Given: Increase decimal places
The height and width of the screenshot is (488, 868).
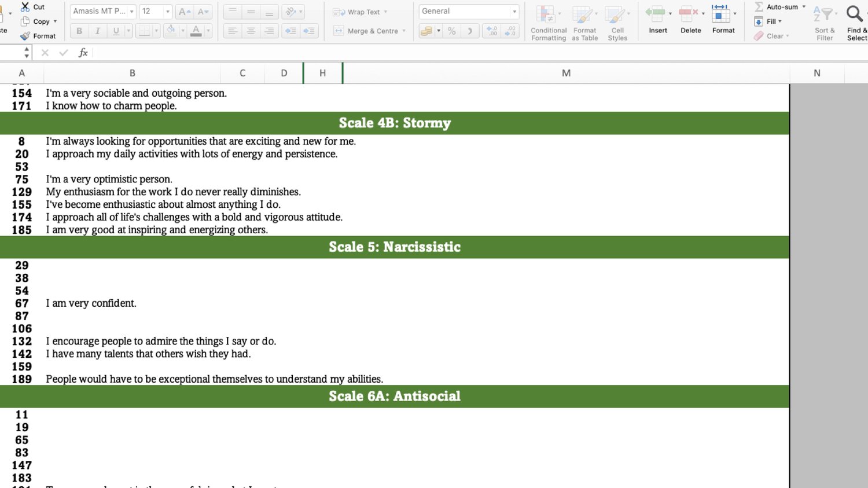Looking at the screenshot, I should pos(492,31).
